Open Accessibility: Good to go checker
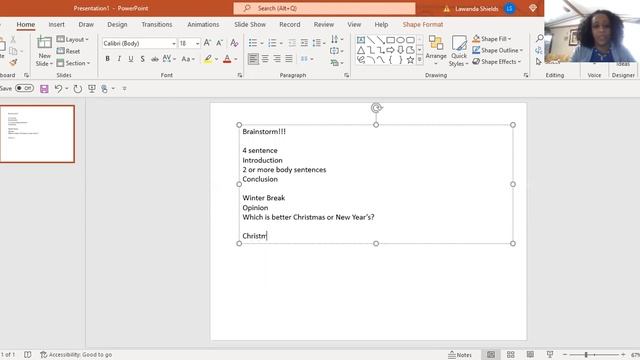This screenshot has height=360, width=640. 76,355
